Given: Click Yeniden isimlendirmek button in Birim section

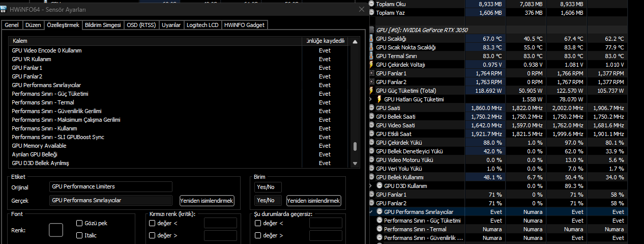Looking at the screenshot, I should (313, 201).
